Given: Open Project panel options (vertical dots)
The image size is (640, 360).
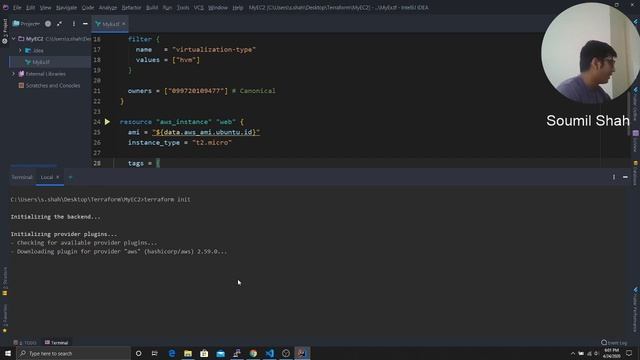Looking at the screenshot, I should coord(74,24).
